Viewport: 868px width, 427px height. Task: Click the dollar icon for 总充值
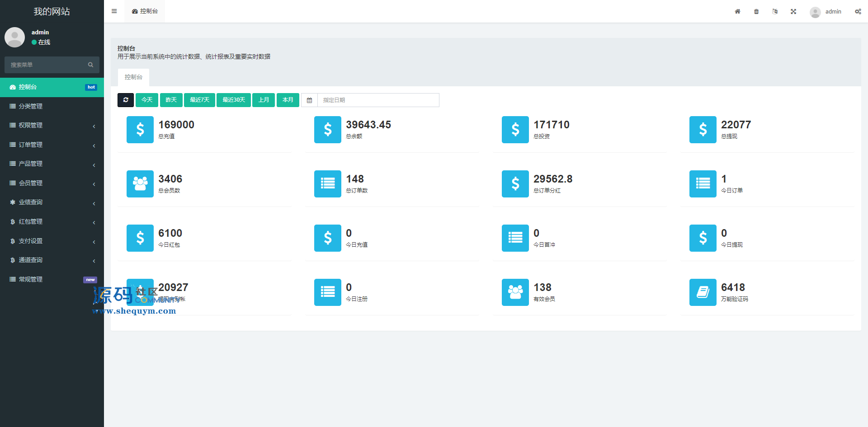tap(140, 130)
